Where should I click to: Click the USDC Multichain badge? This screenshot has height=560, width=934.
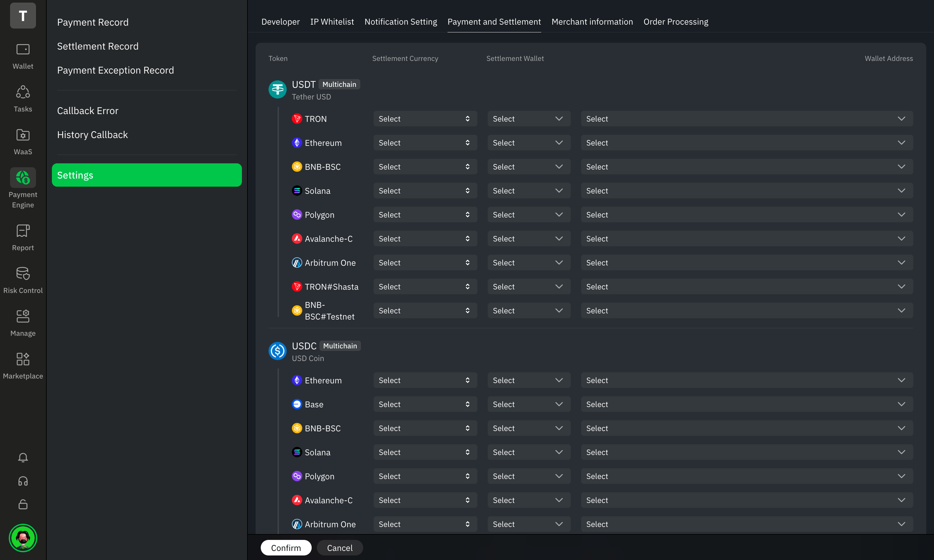(340, 346)
